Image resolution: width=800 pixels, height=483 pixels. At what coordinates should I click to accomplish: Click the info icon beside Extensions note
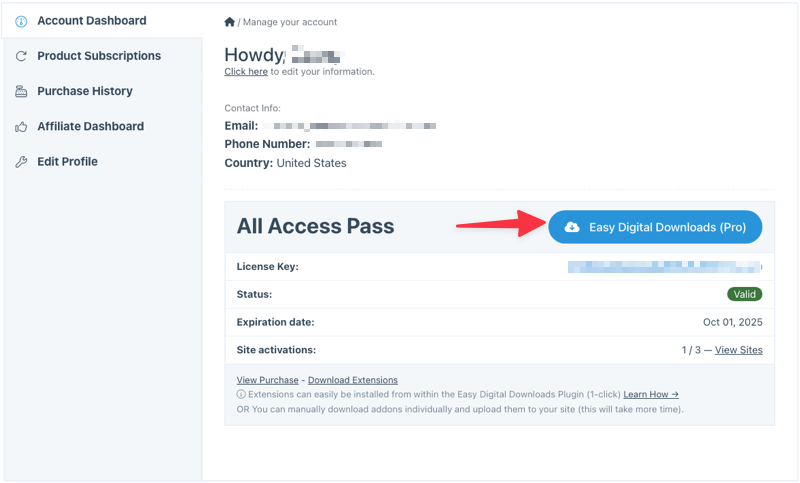point(241,395)
